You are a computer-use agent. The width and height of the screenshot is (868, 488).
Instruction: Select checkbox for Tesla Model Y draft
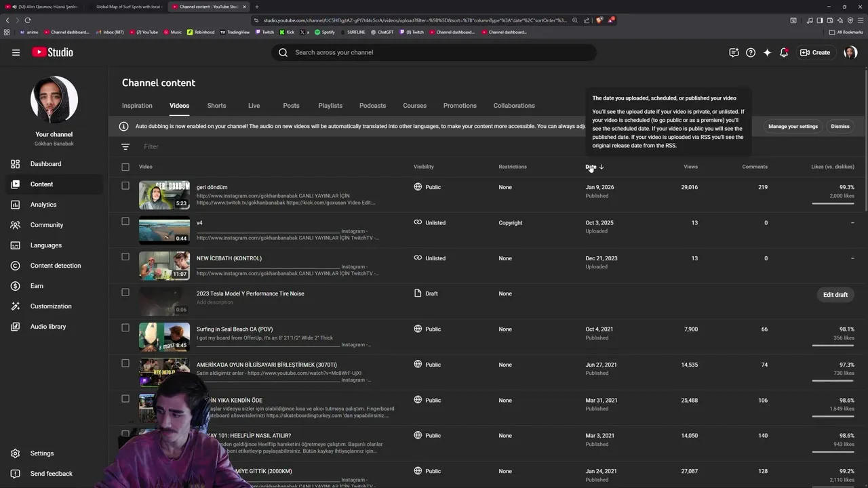(x=125, y=292)
